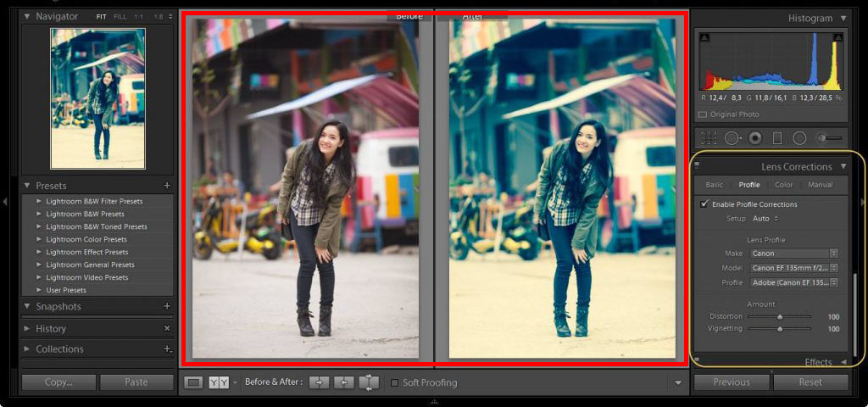Toggle shadow clipping indicator in histogram
868x407 pixels.
[x=704, y=37]
